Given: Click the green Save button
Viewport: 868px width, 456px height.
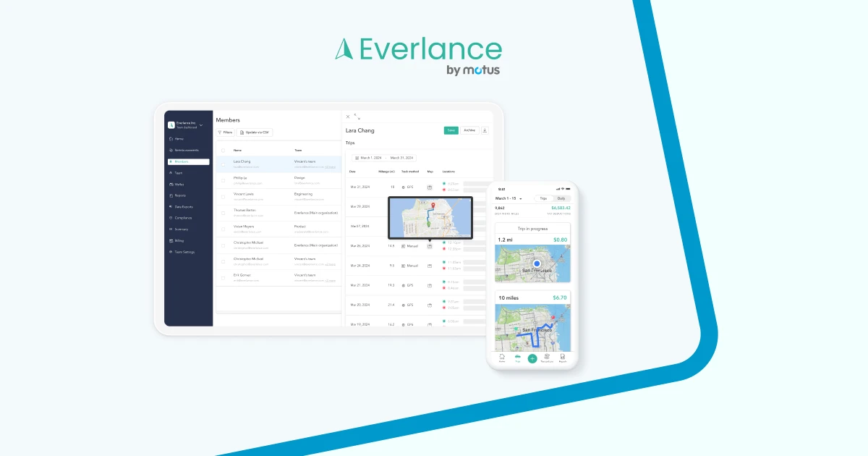Looking at the screenshot, I should [x=451, y=130].
